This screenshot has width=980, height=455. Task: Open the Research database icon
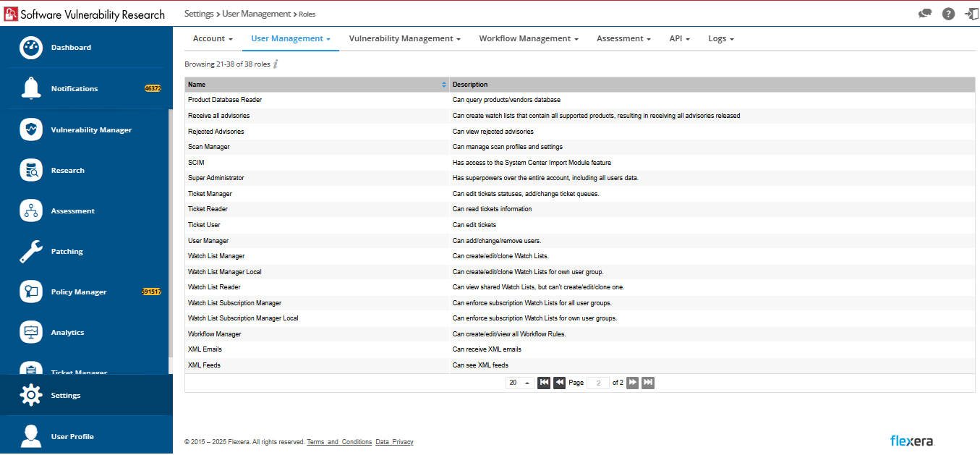(31, 170)
